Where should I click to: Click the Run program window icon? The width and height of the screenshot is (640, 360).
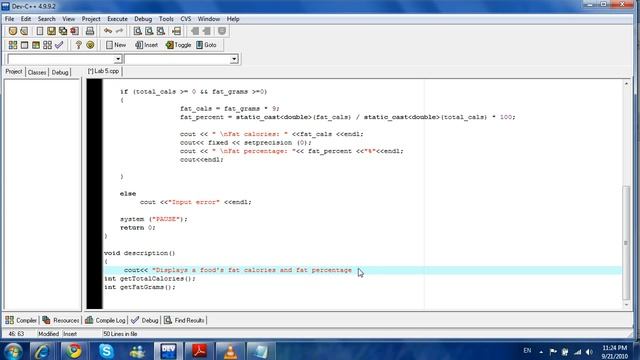click(x=24, y=45)
